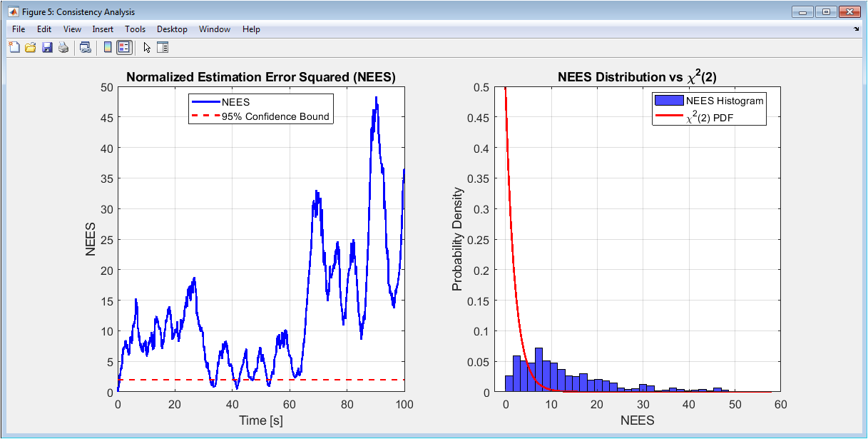868x439 pixels.
Task: Save the figure with the floppy disk icon
Action: [47, 48]
